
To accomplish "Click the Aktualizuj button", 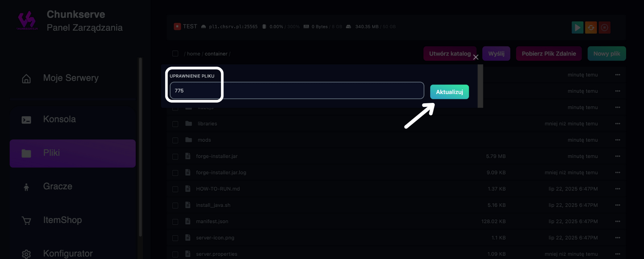I will (x=449, y=92).
